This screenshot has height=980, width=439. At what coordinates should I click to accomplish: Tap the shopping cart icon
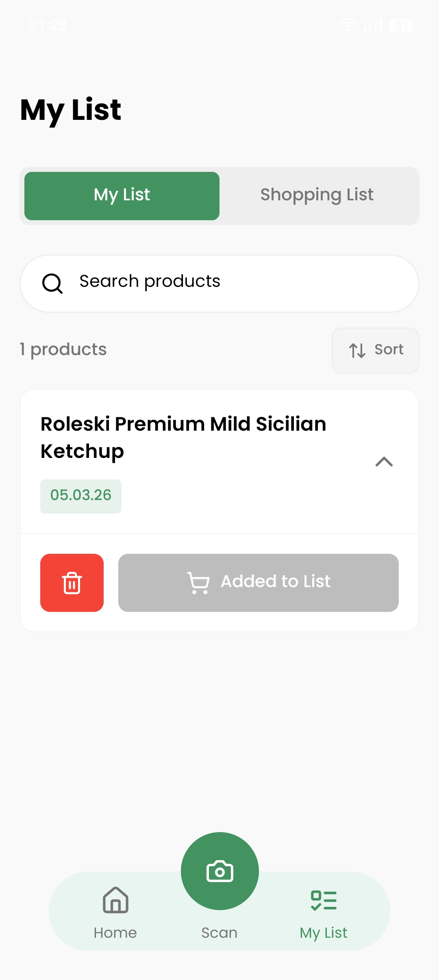pyautogui.click(x=198, y=583)
